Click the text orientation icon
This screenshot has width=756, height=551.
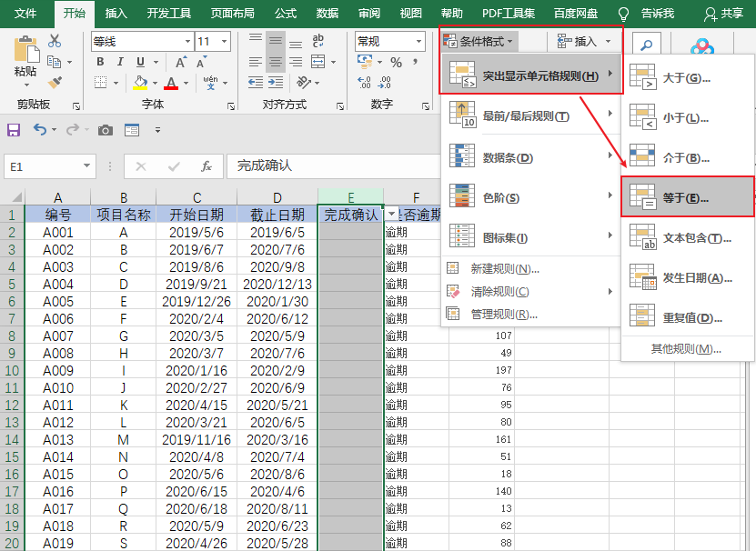[x=303, y=83]
